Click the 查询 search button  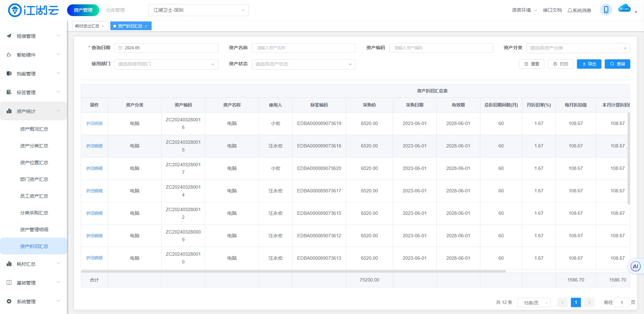(618, 64)
